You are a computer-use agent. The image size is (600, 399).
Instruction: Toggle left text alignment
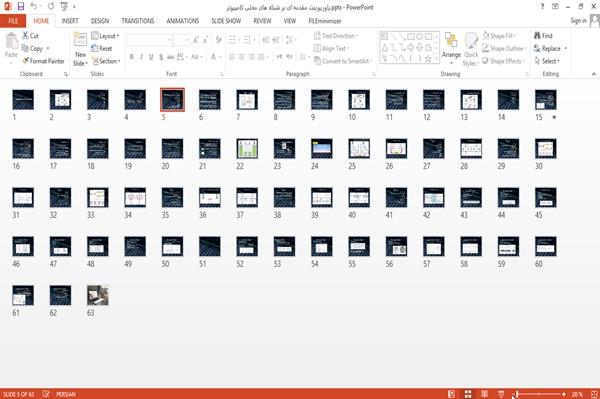tap(232, 57)
